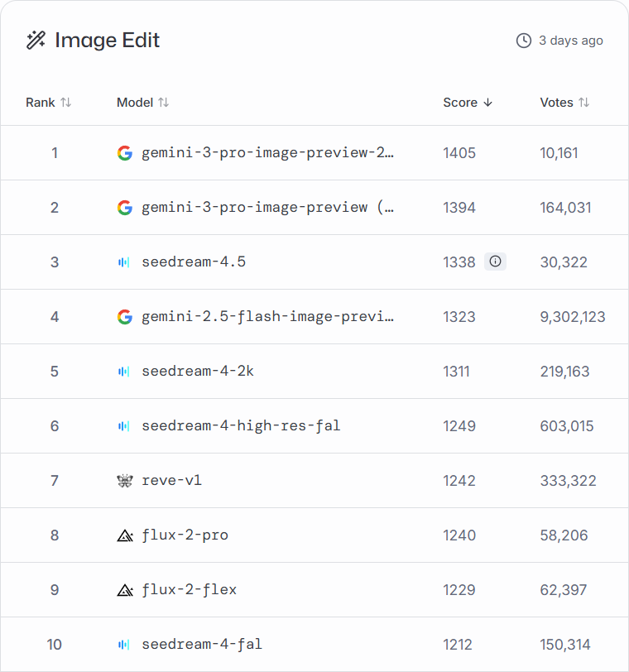The width and height of the screenshot is (629, 672).
Task: Select the reve-v1 model name
Action: (x=171, y=481)
